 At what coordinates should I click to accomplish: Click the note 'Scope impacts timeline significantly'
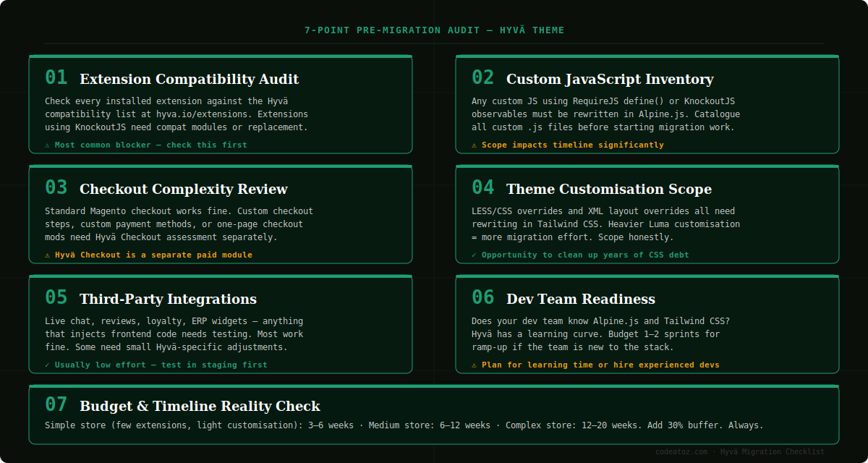click(573, 145)
